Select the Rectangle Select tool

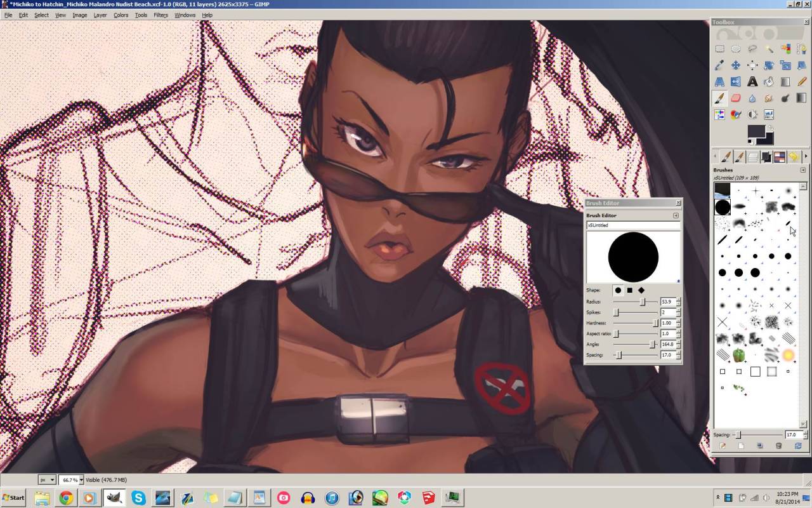coord(720,48)
